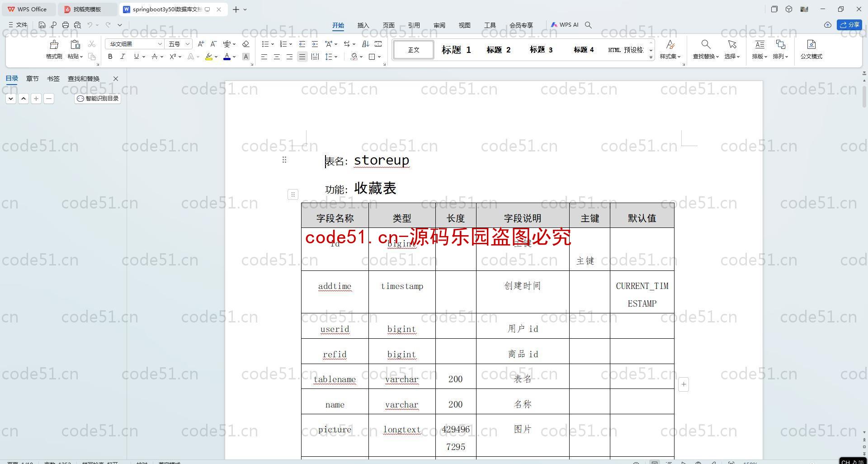This screenshot has width=868, height=464.
Task: Decrease font size with A- icon
Action: (x=213, y=44)
